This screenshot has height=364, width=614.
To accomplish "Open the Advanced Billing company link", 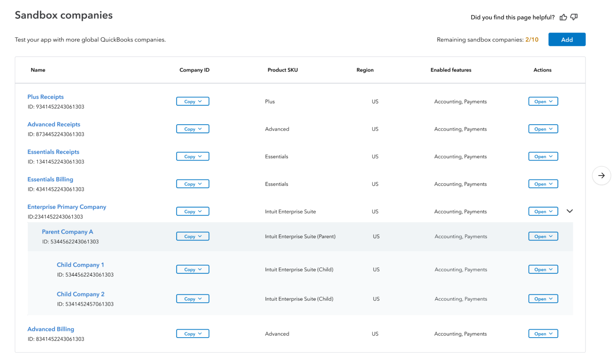I will click(x=51, y=329).
